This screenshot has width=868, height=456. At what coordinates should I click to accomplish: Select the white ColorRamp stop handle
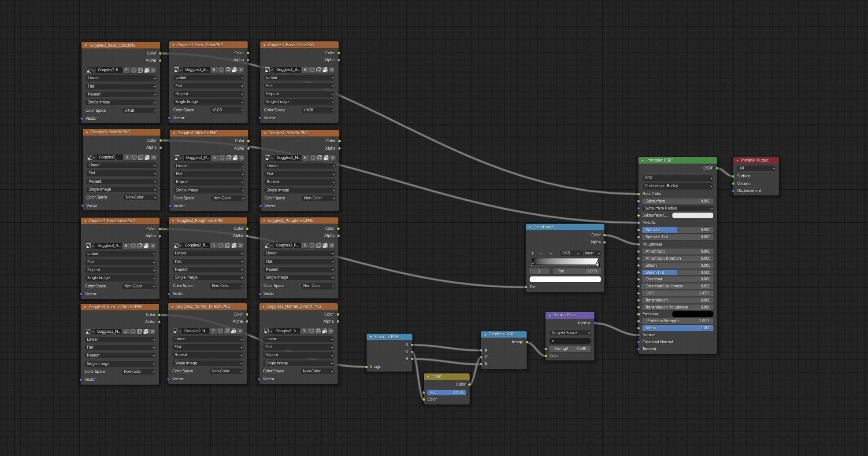coord(597,264)
